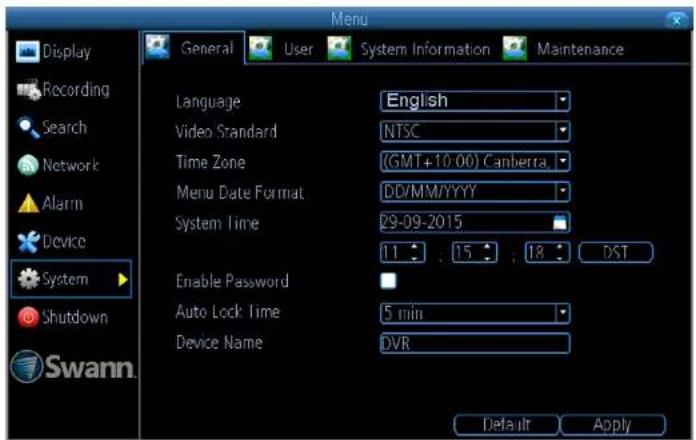696x440 pixels.
Task: Open the Alarm warning icon
Action: [28, 204]
